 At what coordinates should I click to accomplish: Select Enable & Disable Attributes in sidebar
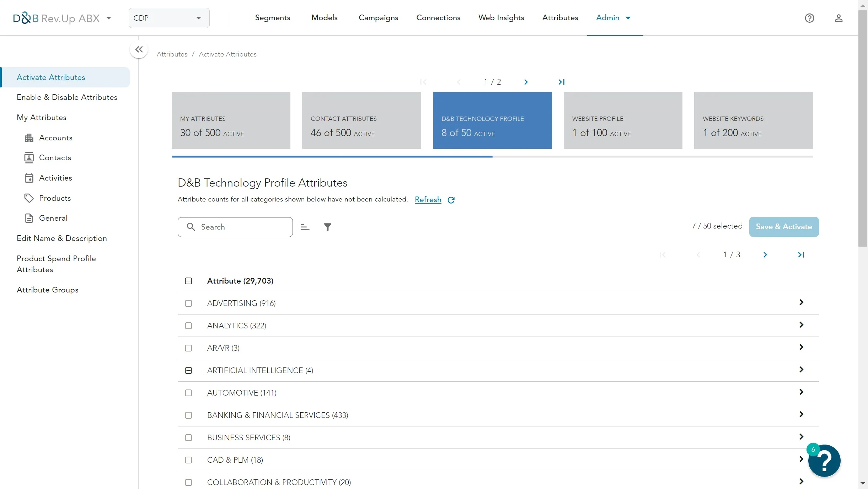67,97
